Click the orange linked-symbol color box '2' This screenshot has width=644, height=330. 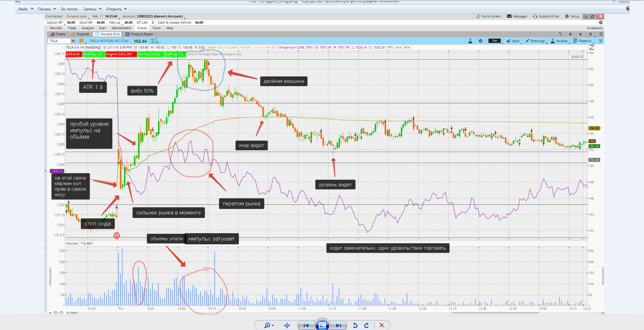(81, 41)
